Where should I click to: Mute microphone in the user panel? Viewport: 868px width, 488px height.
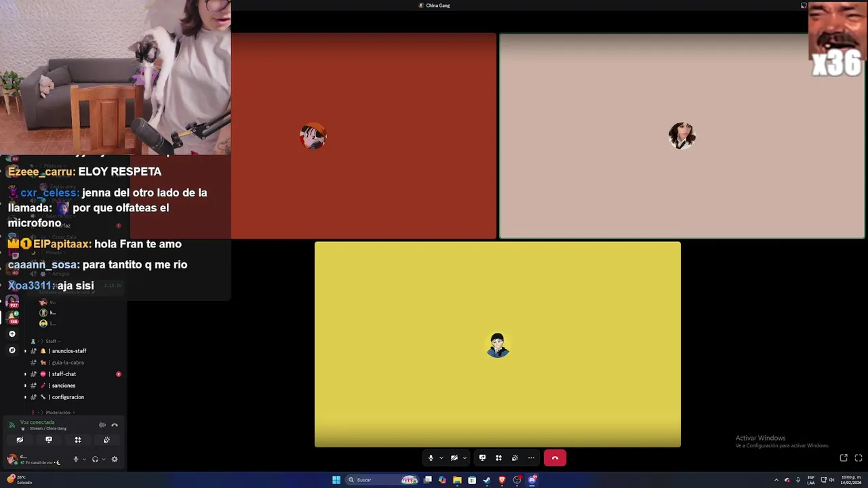click(76, 459)
